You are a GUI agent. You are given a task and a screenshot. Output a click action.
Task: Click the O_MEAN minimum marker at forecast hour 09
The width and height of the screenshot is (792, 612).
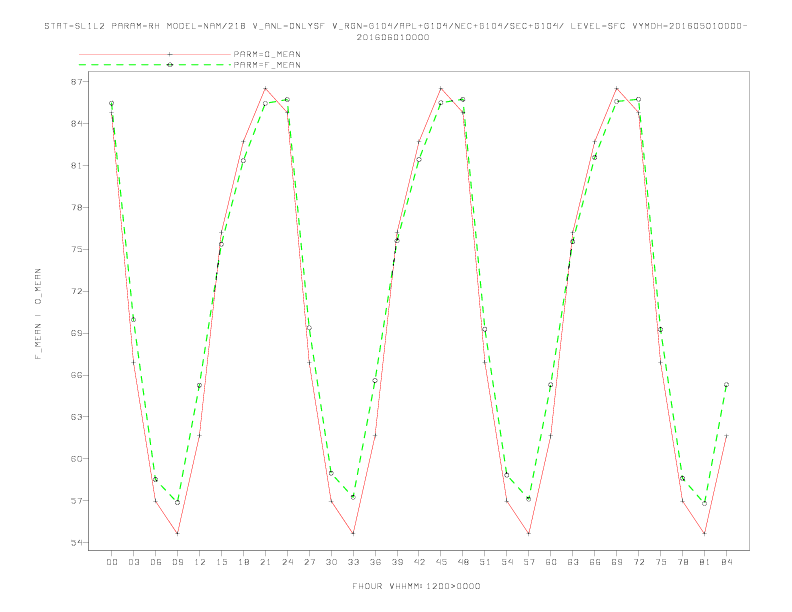pyautogui.click(x=177, y=533)
